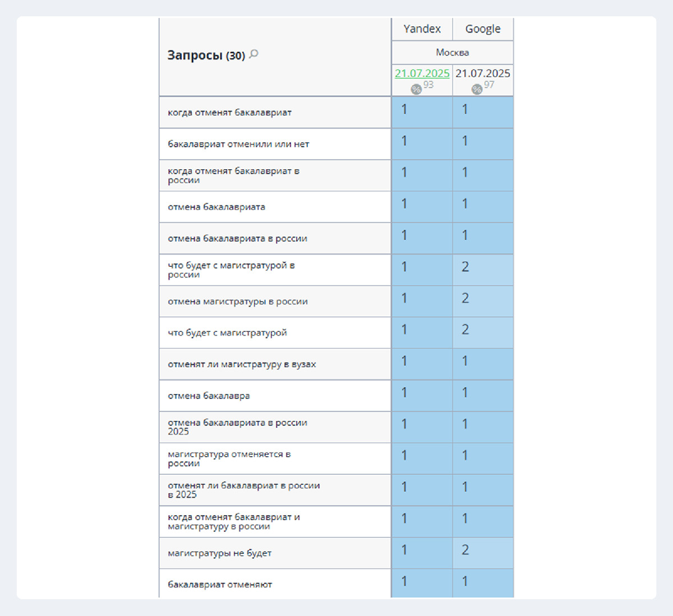This screenshot has width=673, height=616.
Task: Click the Запросы (30) heading
Action: (x=206, y=55)
